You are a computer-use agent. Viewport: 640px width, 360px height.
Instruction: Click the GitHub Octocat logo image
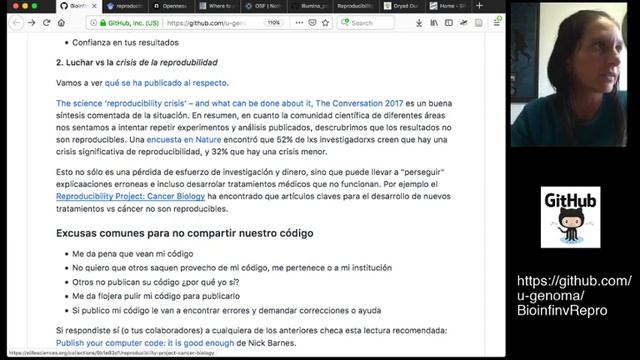[570, 217]
